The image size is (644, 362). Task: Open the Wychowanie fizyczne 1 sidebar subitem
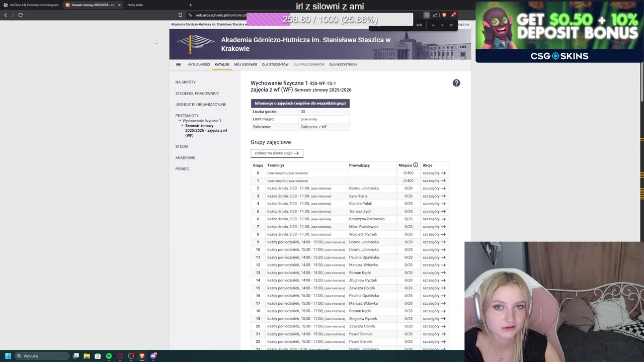[x=201, y=121]
